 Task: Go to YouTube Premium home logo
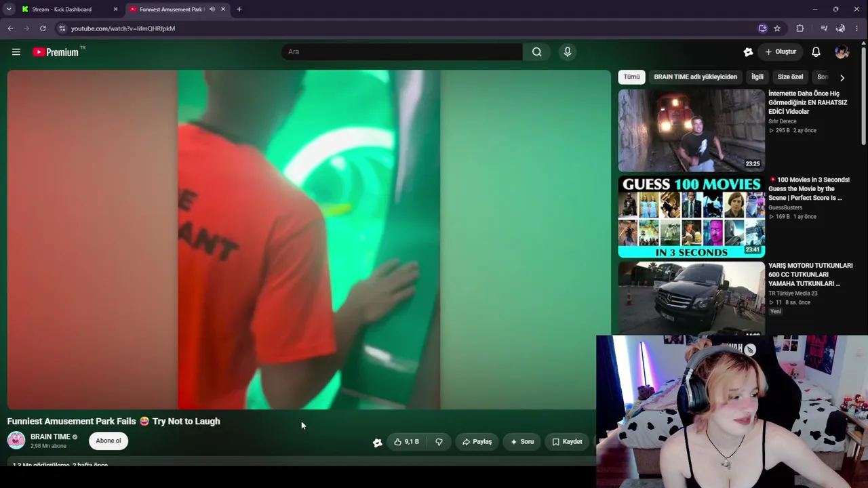click(56, 52)
